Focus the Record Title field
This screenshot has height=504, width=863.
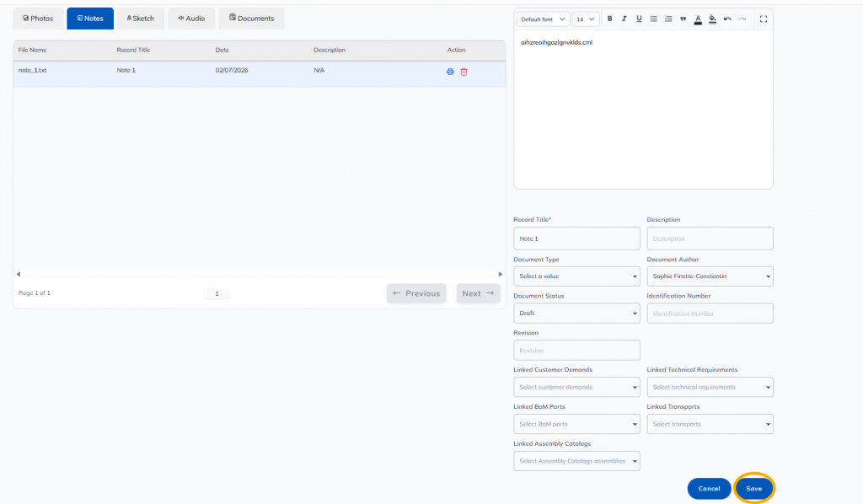click(x=576, y=239)
